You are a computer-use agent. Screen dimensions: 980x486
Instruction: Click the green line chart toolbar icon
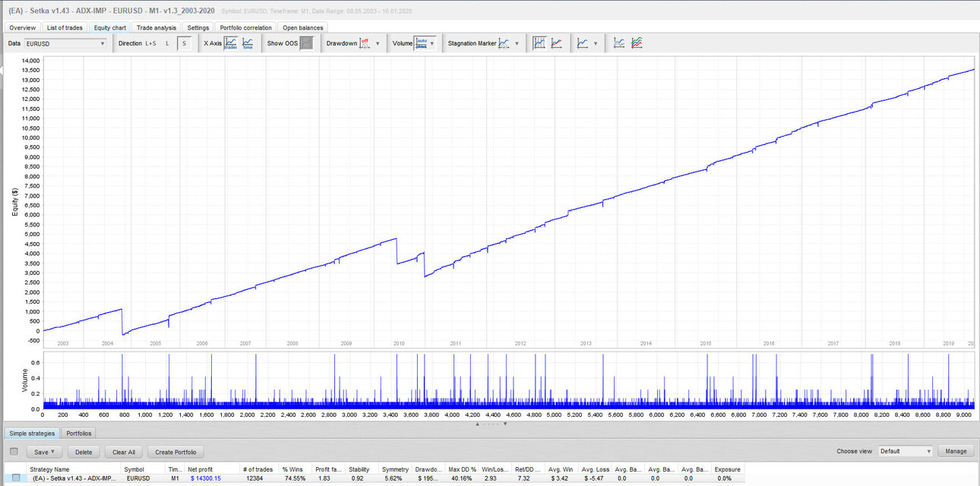619,43
